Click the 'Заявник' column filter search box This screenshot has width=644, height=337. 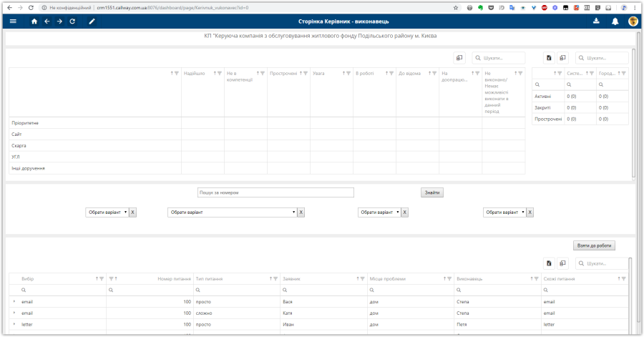coord(322,290)
